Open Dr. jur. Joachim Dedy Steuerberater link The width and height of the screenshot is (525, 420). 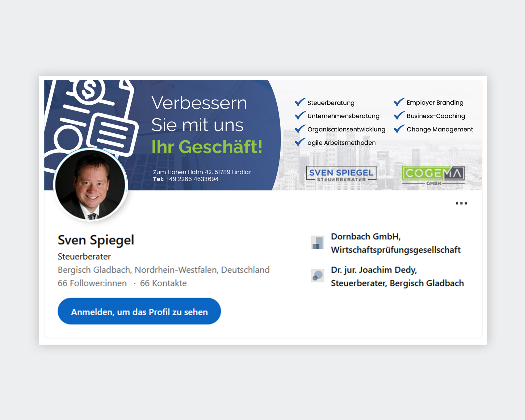[397, 276]
